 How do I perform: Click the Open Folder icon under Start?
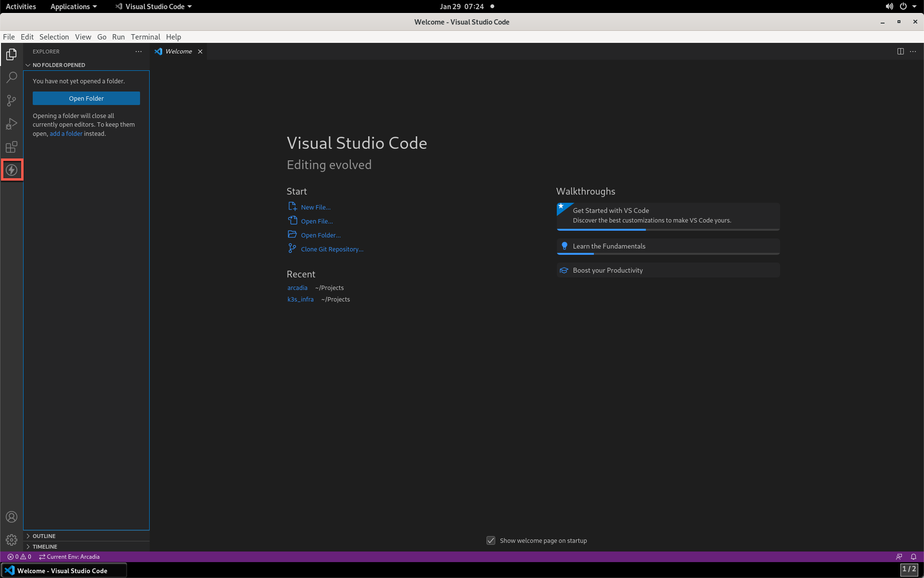[x=292, y=235]
